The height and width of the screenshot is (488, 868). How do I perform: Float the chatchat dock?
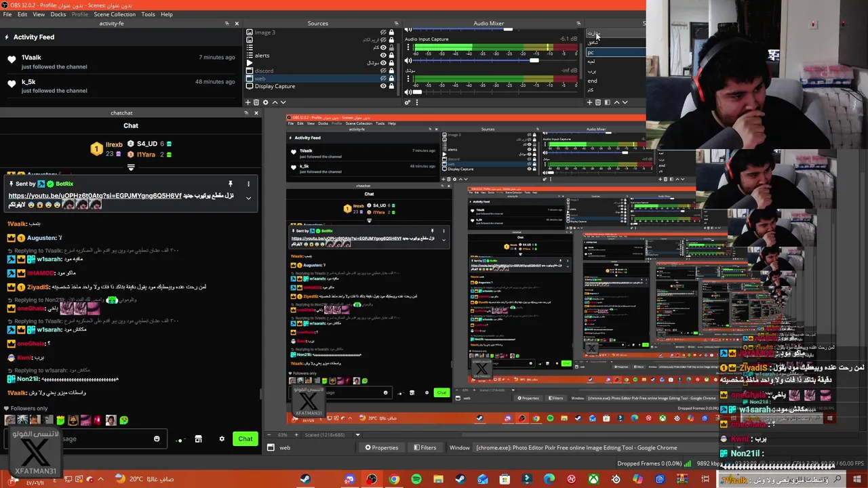pyautogui.click(x=247, y=113)
